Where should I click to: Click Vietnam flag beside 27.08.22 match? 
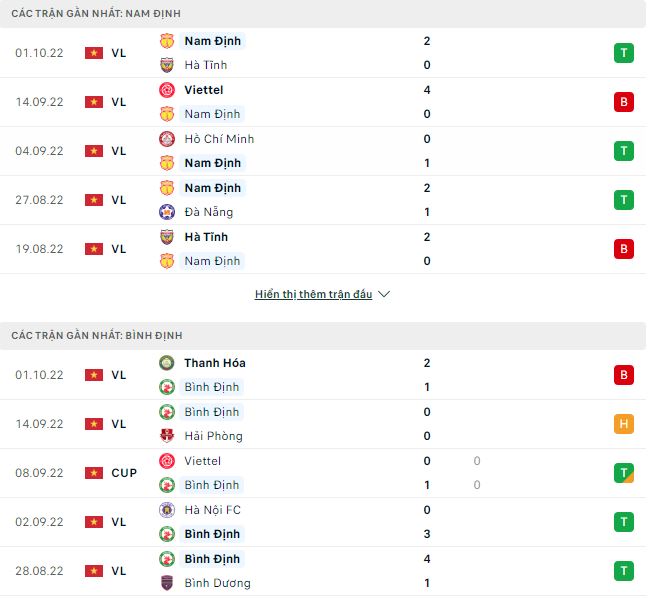point(94,200)
